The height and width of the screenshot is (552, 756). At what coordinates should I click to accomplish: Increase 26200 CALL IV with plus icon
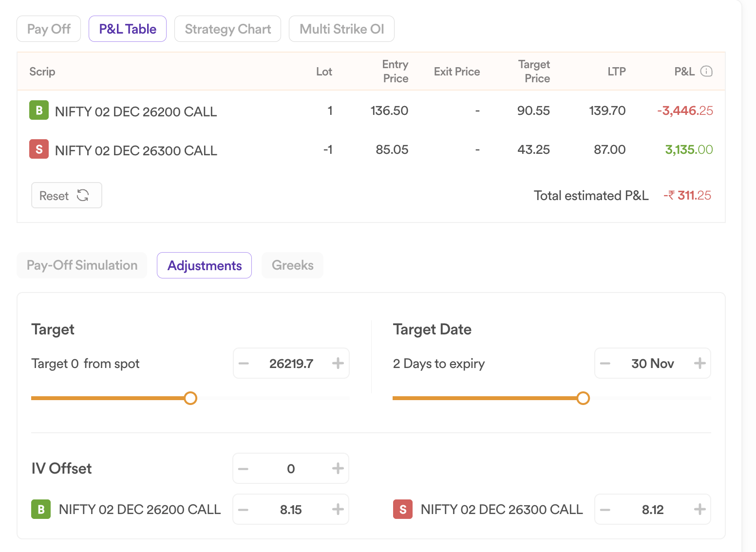338,509
